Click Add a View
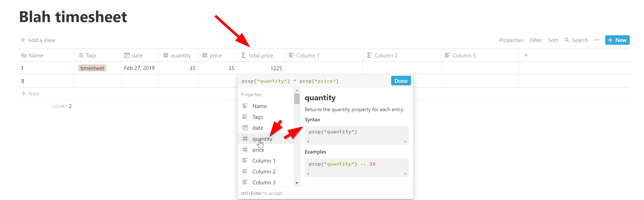 pos(38,40)
